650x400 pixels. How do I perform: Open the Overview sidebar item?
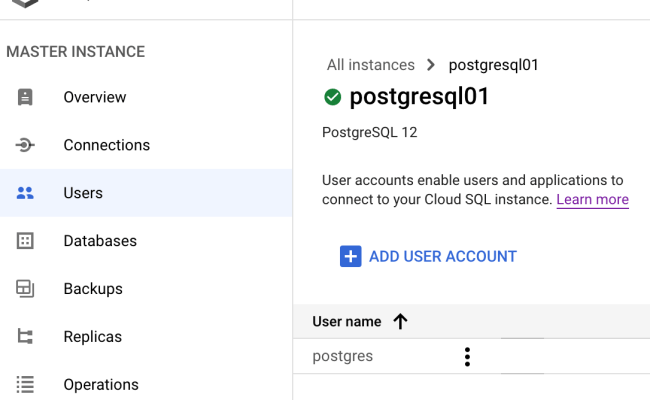coord(146,97)
